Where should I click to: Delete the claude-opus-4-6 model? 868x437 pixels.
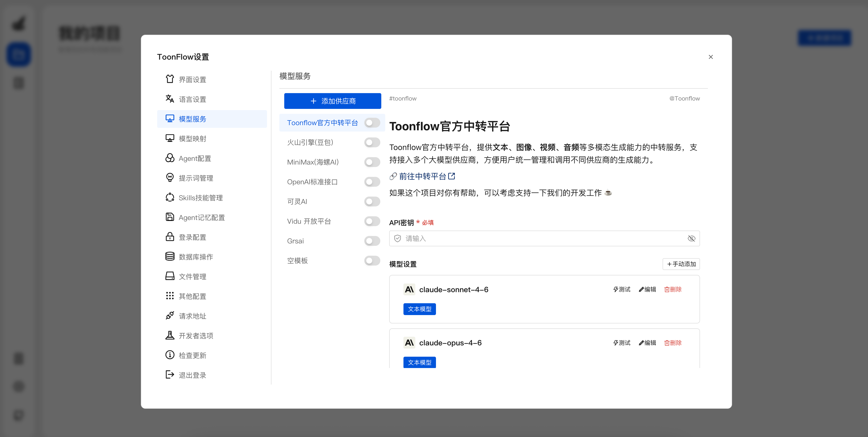(x=673, y=343)
